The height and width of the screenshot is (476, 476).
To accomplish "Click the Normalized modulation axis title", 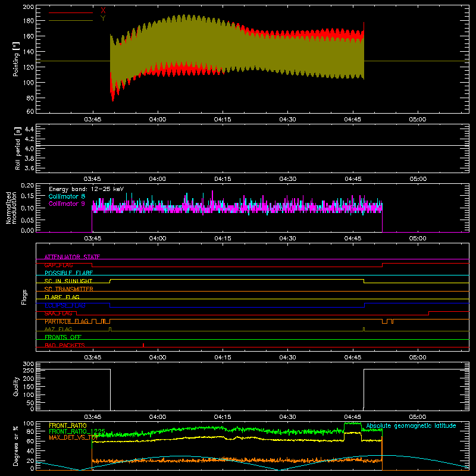I will pyautogui.click(x=11, y=208).
